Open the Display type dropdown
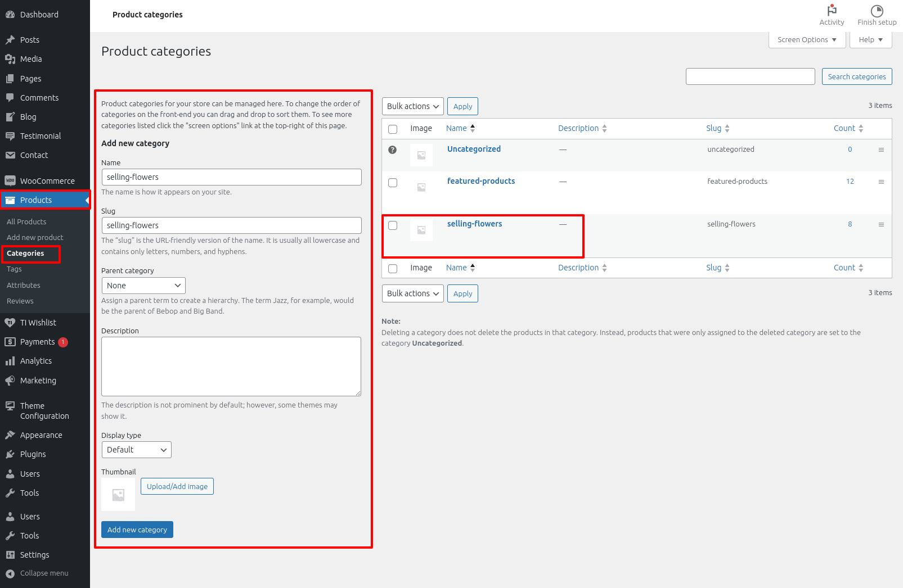 pyautogui.click(x=136, y=450)
